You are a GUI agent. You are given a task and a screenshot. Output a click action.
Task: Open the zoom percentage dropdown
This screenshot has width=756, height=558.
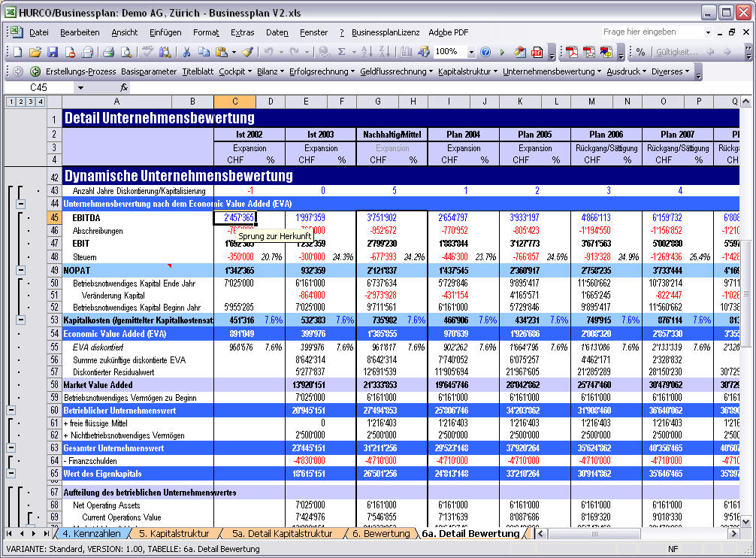coord(471,52)
